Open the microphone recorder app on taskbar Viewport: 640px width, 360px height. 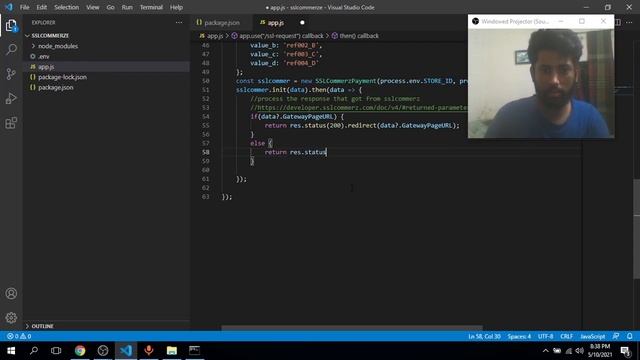[x=149, y=351]
